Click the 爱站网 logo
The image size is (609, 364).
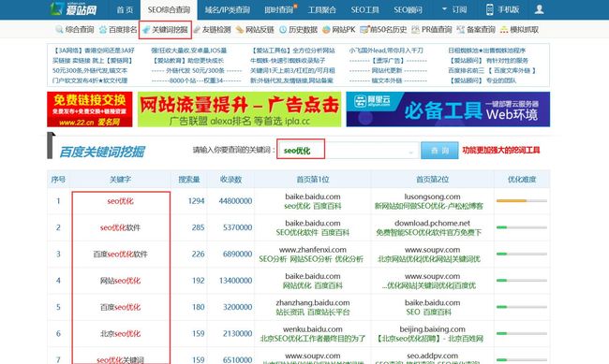(73, 8)
